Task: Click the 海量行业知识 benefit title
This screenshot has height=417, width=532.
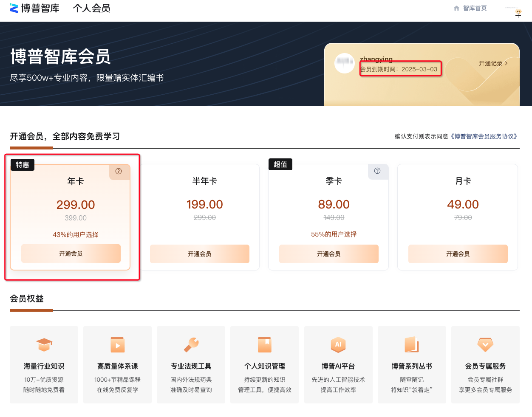Action: [x=44, y=366]
